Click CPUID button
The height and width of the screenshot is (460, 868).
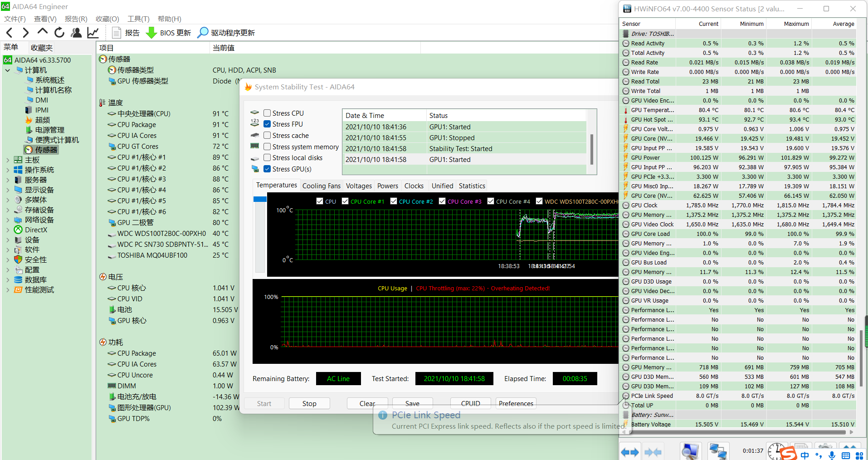tap(470, 403)
